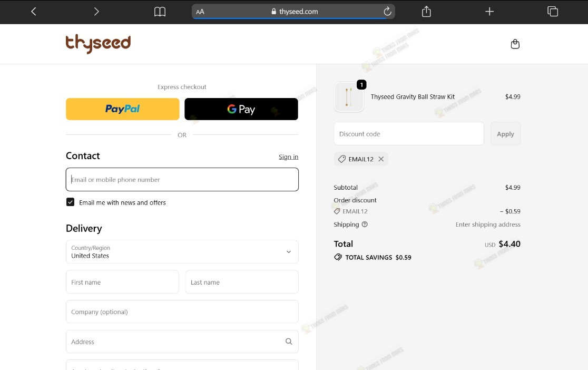Click the thyseed.com address bar

point(293,12)
